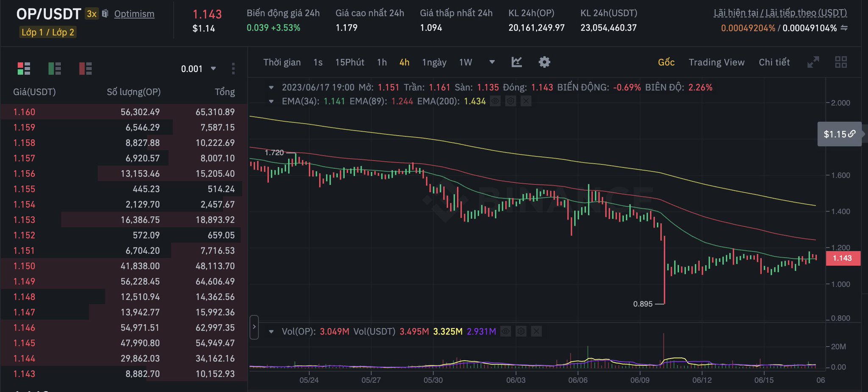Open order book more options menu

pos(233,69)
